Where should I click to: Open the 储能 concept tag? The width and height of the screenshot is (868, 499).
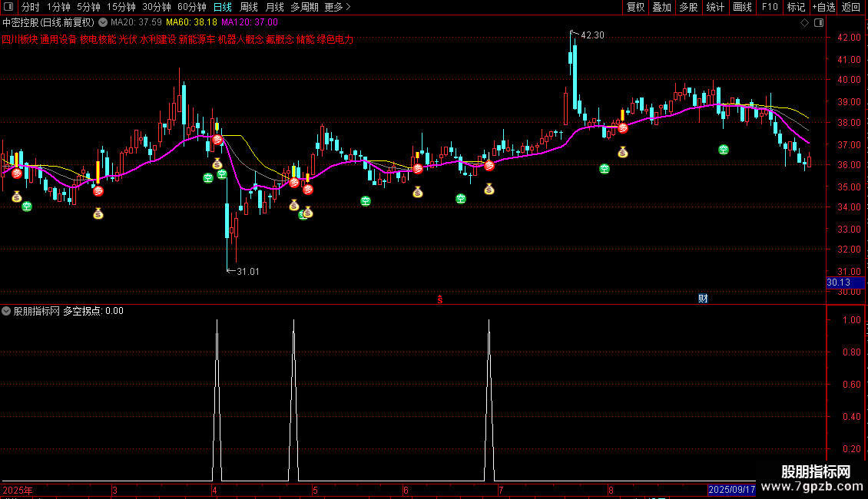[306, 39]
